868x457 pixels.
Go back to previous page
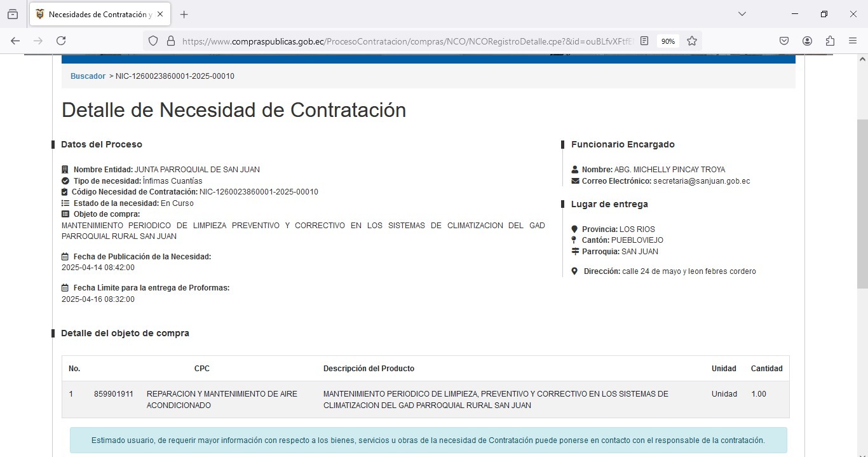[15, 41]
